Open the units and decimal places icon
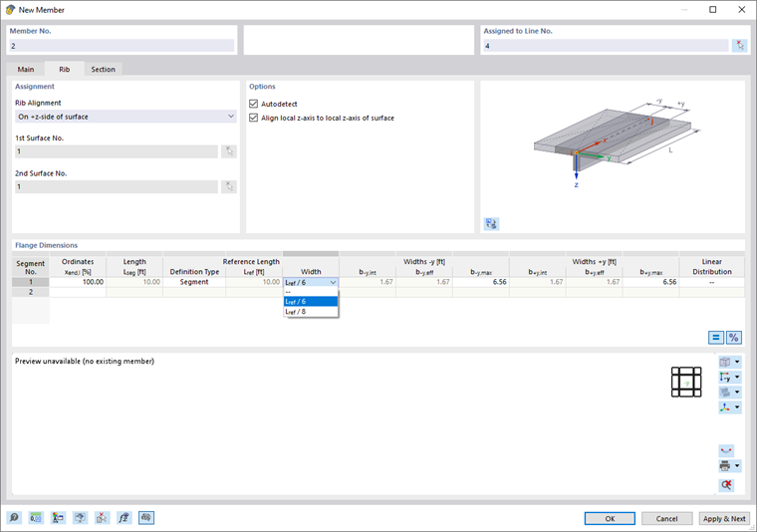The height and width of the screenshot is (532, 757). click(x=36, y=518)
